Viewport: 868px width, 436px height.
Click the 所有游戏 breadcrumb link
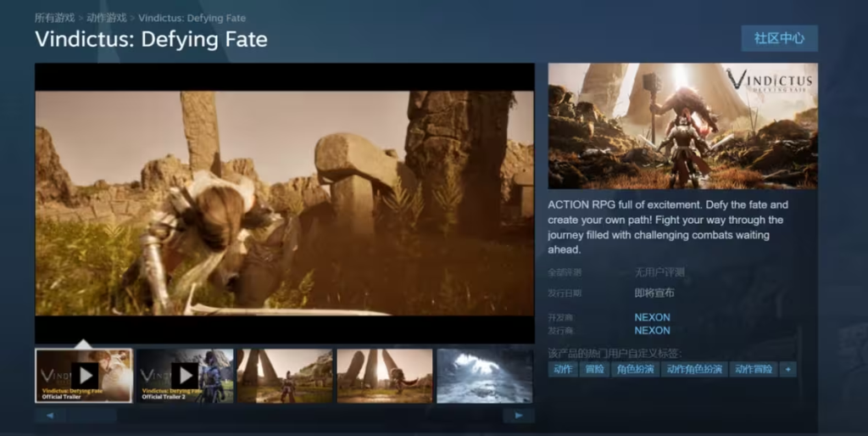54,18
